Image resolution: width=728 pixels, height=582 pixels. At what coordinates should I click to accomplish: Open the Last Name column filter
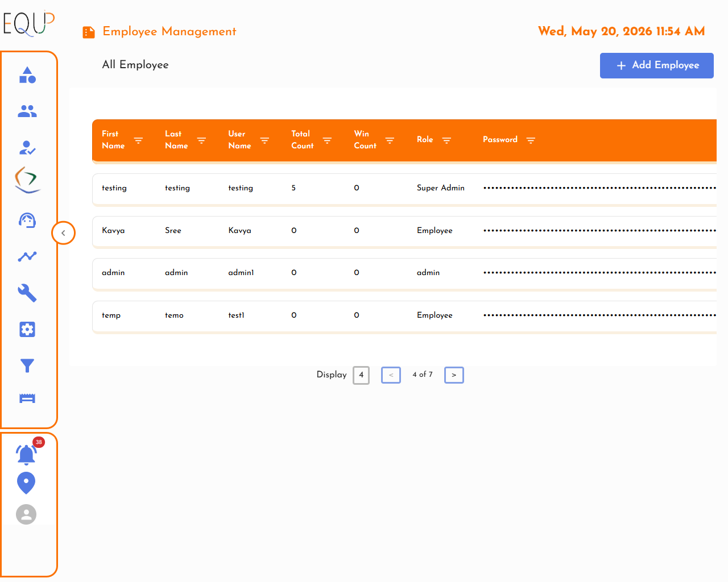[201, 140]
